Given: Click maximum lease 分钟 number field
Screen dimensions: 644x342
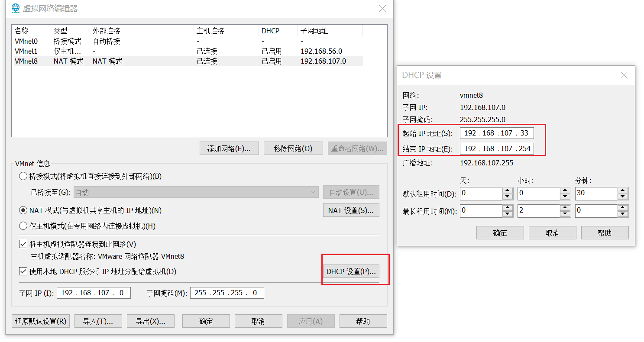Looking at the screenshot, I should (x=596, y=211).
